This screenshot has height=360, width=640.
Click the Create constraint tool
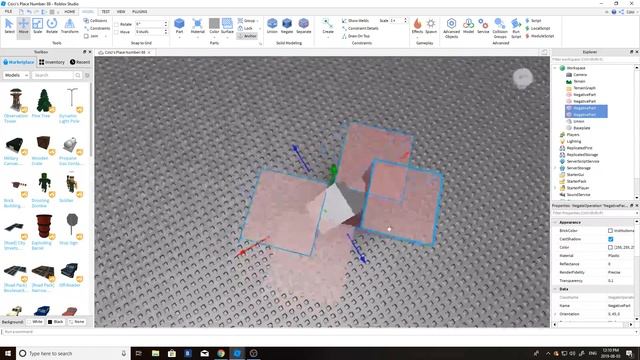click(x=328, y=26)
